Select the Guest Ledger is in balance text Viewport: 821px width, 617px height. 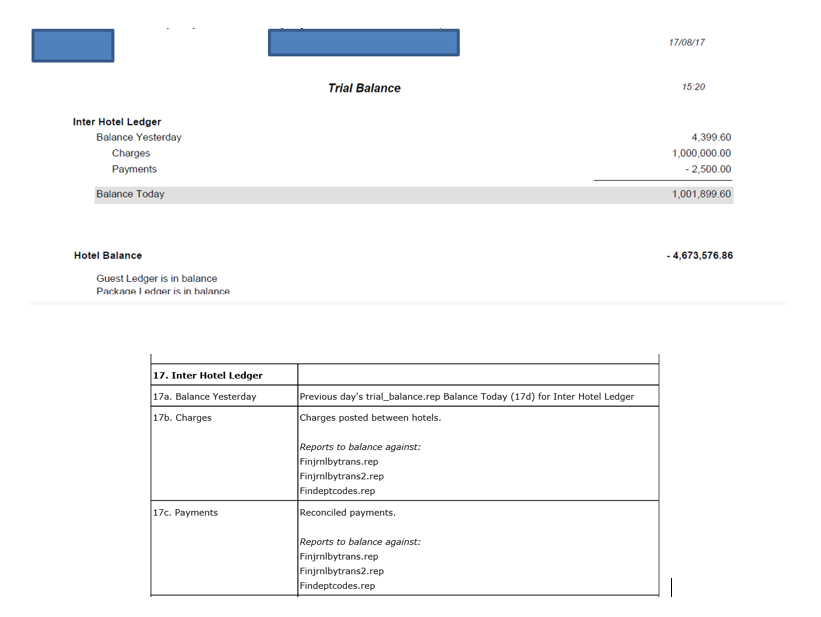click(x=157, y=278)
